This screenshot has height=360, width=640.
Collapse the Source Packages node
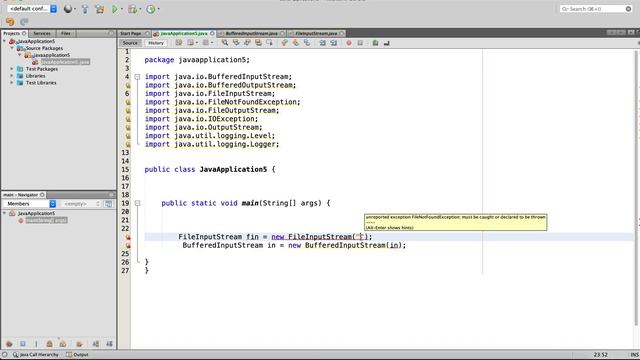(12, 48)
